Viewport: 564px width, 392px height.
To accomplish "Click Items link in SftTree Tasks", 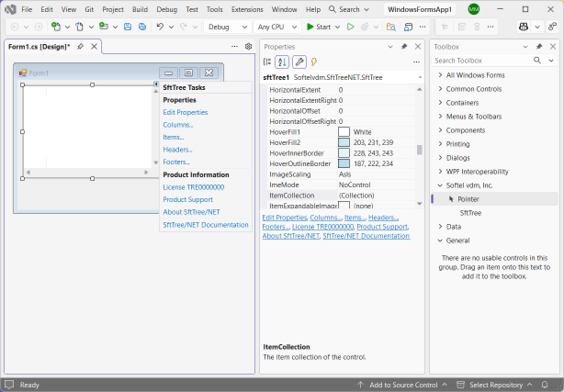I will [174, 137].
